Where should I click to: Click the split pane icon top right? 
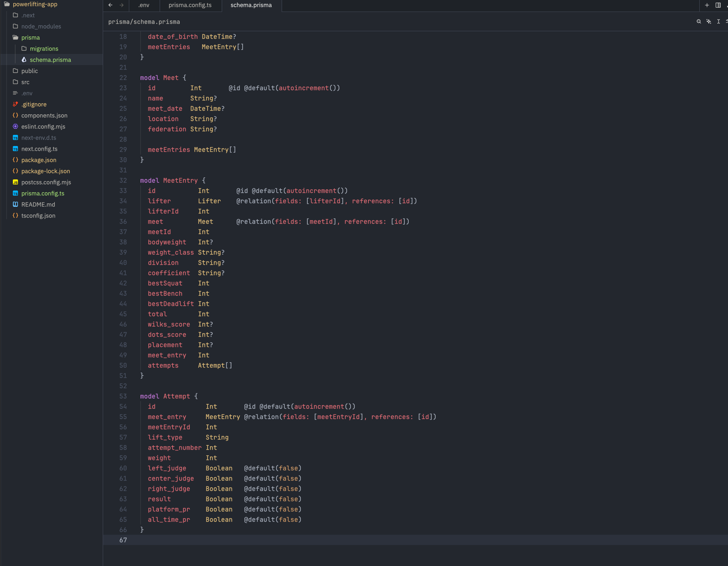pos(718,5)
